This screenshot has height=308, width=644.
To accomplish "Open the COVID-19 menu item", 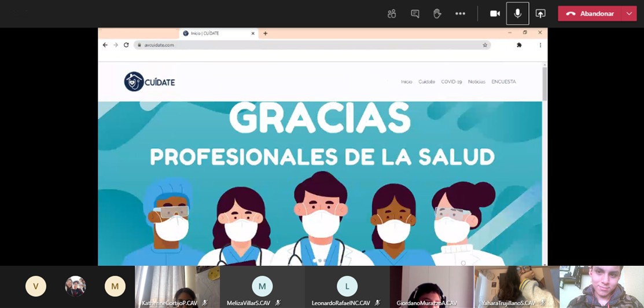I will click(x=451, y=82).
